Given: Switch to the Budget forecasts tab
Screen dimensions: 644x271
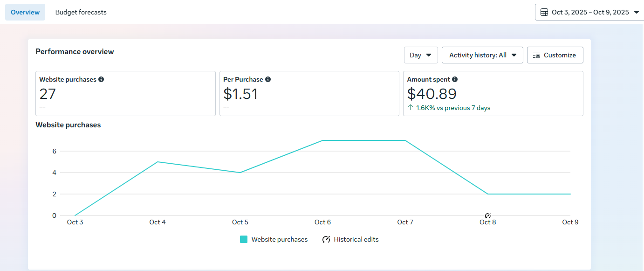Looking at the screenshot, I should click(81, 12).
